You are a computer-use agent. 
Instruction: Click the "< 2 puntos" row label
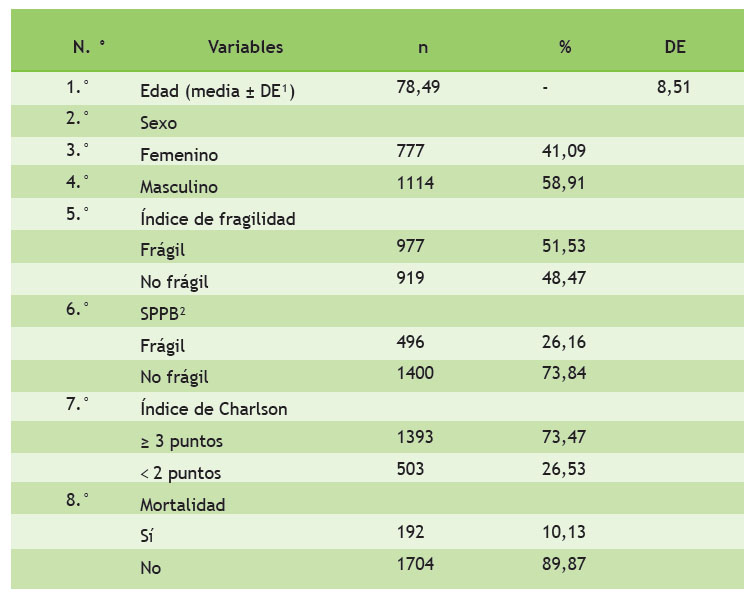pyautogui.click(x=181, y=473)
